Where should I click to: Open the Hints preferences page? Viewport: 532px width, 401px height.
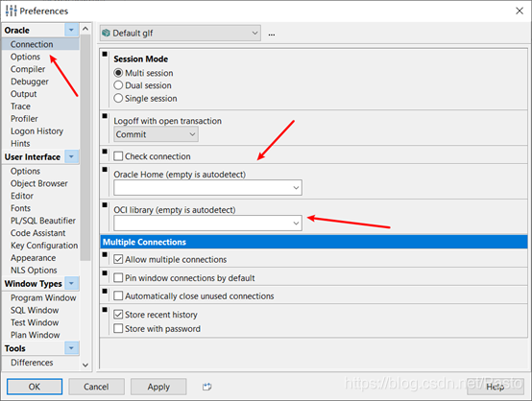(20, 143)
